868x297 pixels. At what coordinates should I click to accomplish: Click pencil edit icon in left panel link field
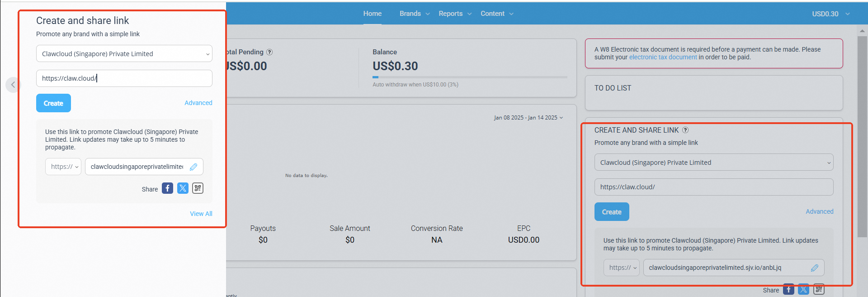click(x=193, y=167)
